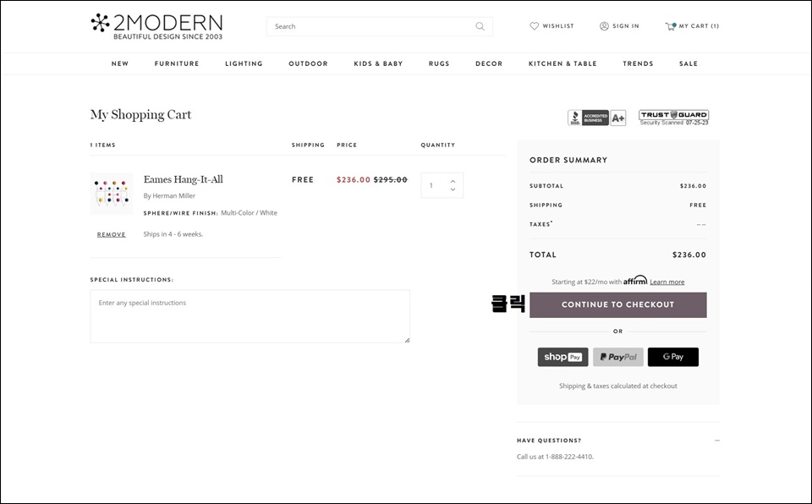Click the $295.00 struck-through price
Viewport: 812px width, 504px height.
(391, 180)
